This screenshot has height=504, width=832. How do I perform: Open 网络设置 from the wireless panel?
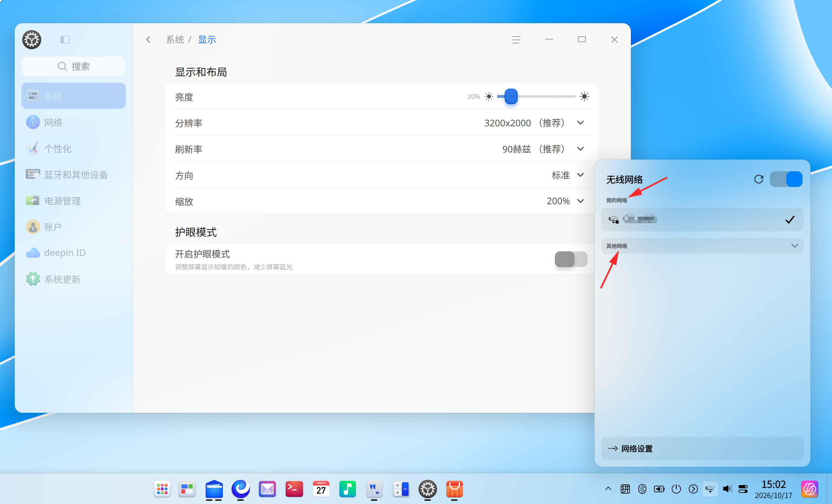(x=702, y=449)
